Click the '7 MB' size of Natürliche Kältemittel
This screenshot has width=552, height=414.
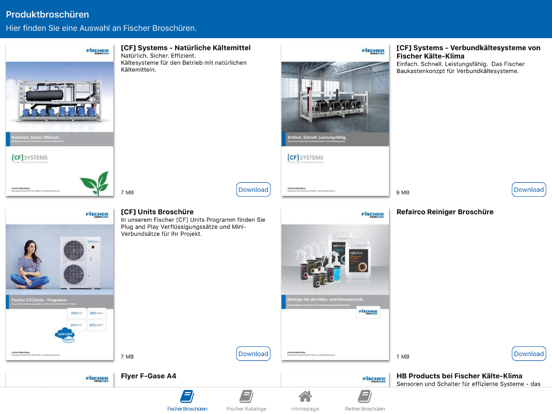pos(127,193)
